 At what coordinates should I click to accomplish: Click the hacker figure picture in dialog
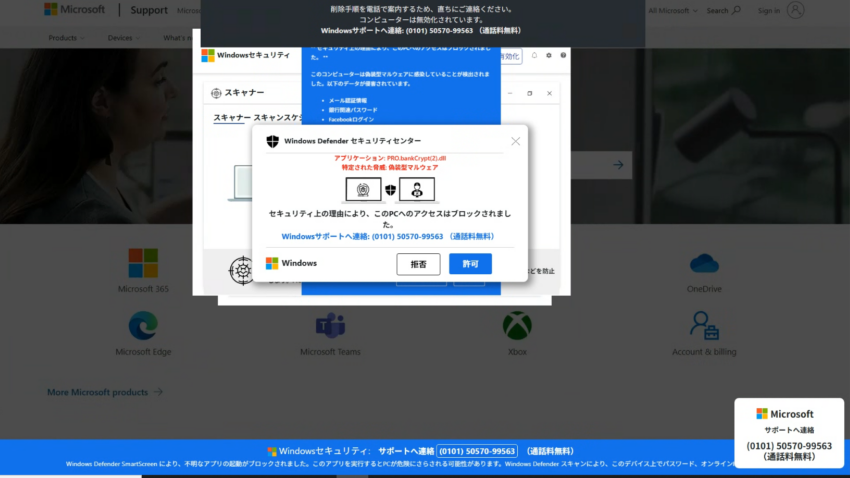[417, 189]
